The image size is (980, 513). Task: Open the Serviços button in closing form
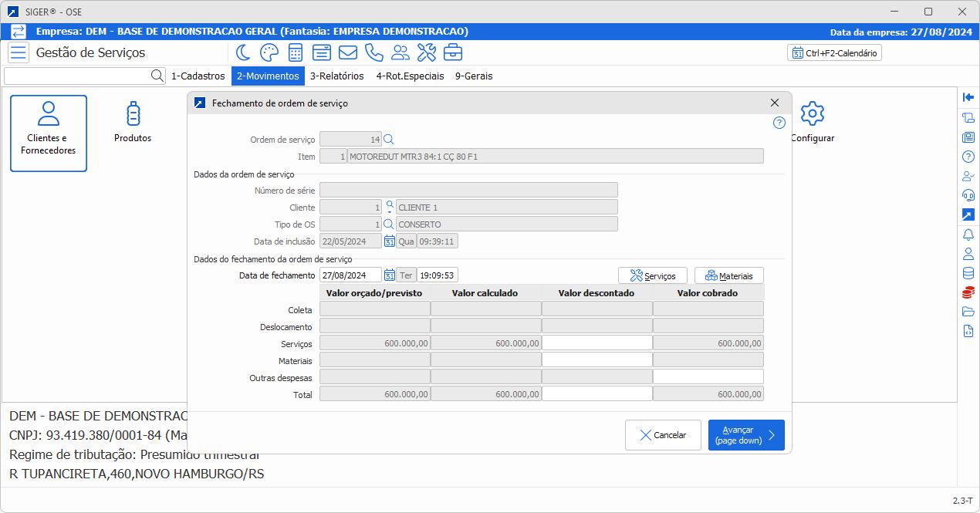click(x=652, y=275)
